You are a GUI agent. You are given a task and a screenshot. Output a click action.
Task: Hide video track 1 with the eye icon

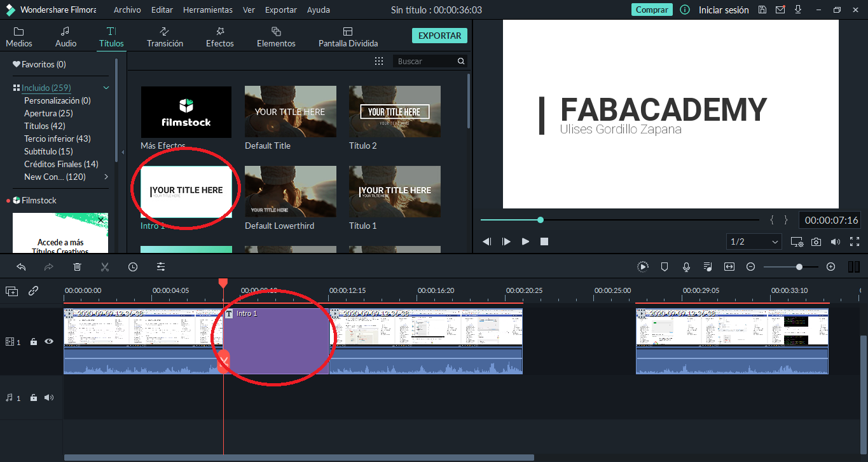click(49, 342)
